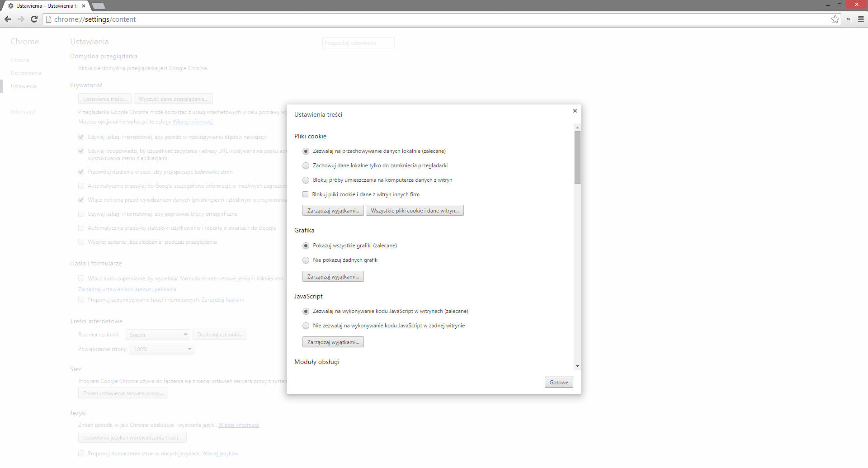Close the Ustawienia browser tab

coord(84,6)
